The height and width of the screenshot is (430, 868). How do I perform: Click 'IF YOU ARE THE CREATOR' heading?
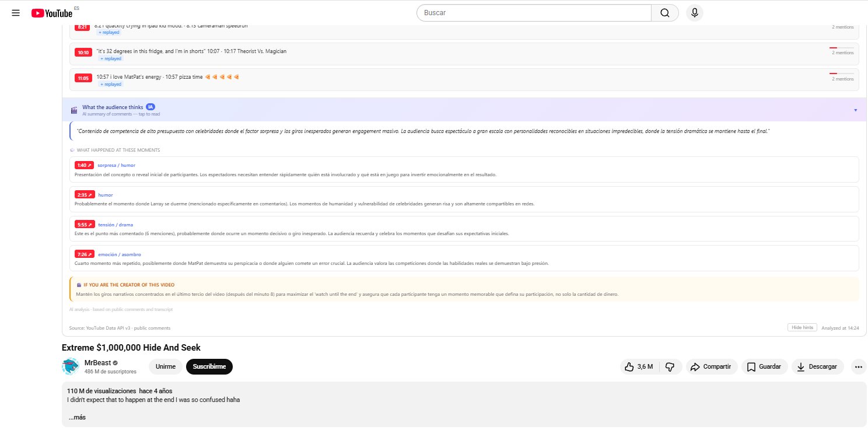pyautogui.click(x=129, y=285)
